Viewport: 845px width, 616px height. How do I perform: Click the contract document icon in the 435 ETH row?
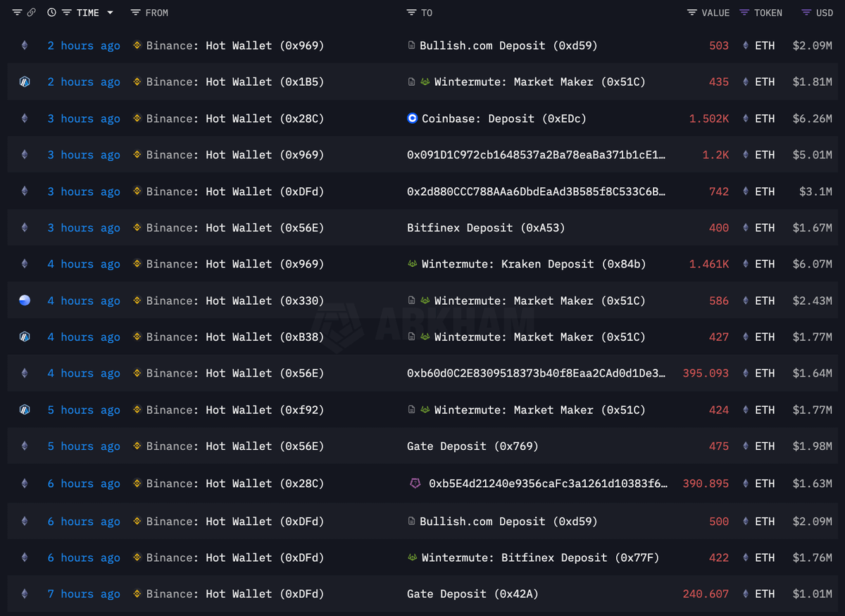(x=411, y=82)
